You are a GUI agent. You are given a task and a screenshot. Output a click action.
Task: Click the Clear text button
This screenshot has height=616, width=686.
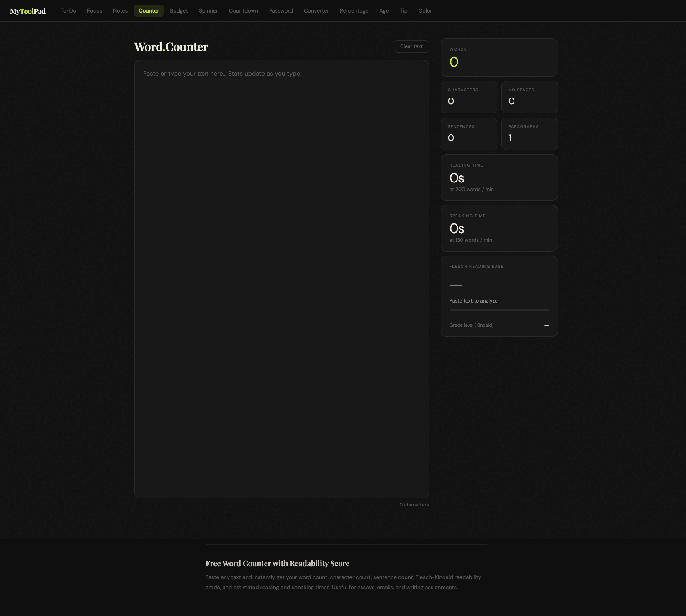(411, 46)
